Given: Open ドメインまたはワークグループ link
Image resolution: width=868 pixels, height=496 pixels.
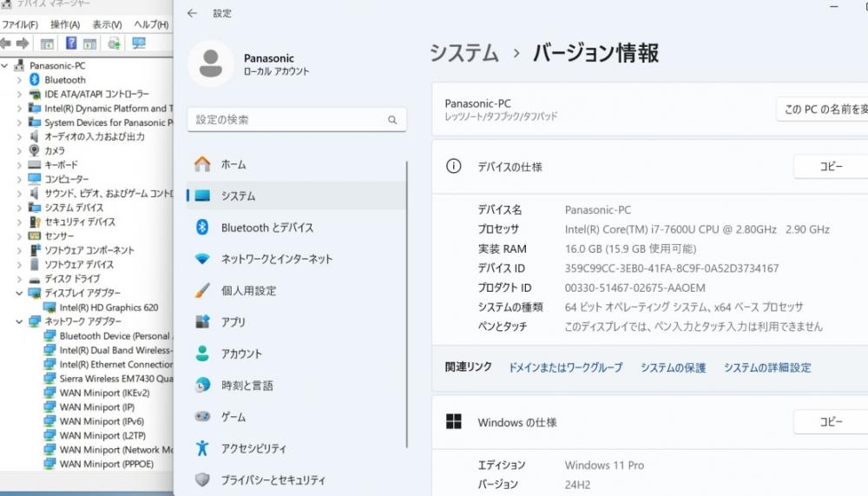Looking at the screenshot, I should click(566, 367).
